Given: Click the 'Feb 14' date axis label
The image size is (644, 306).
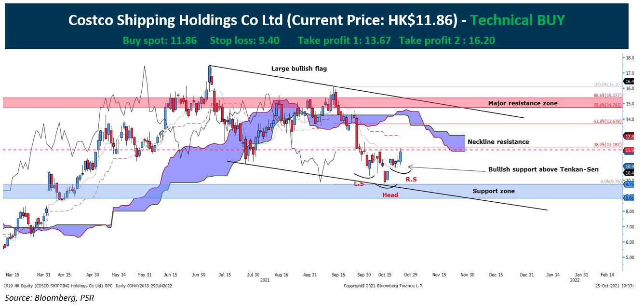Looking at the screenshot, I should pos(606,274).
